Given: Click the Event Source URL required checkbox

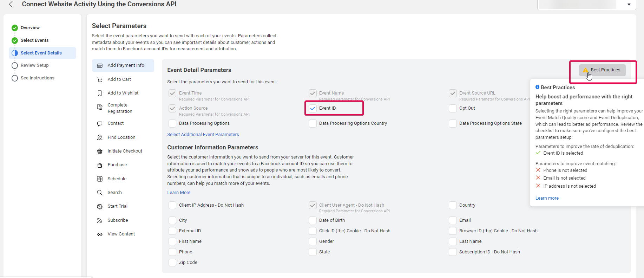Looking at the screenshot, I should point(453,93).
